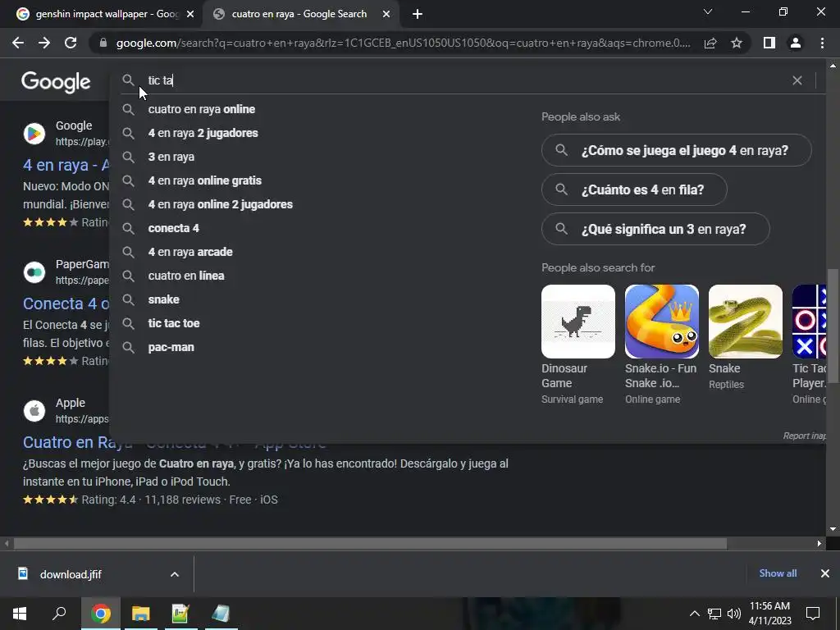Choose suggestion 'conecta 4'
The image size is (840, 630).
click(x=173, y=228)
